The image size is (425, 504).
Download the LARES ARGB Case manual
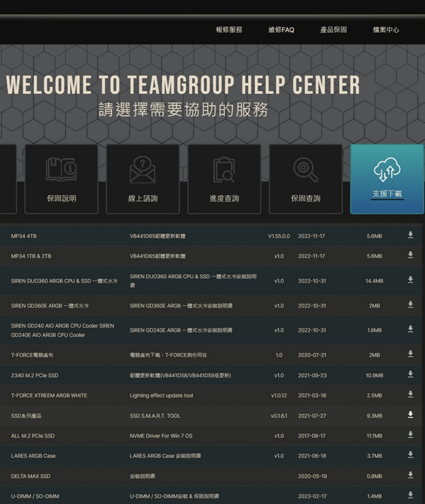[x=411, y=455]
